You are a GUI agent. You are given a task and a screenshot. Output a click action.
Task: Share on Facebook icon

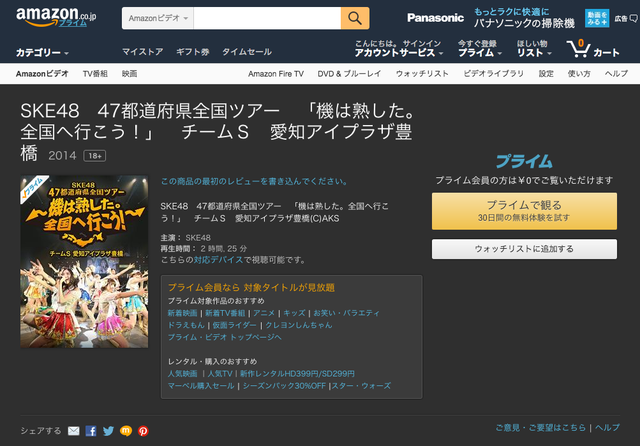(91, 431)
